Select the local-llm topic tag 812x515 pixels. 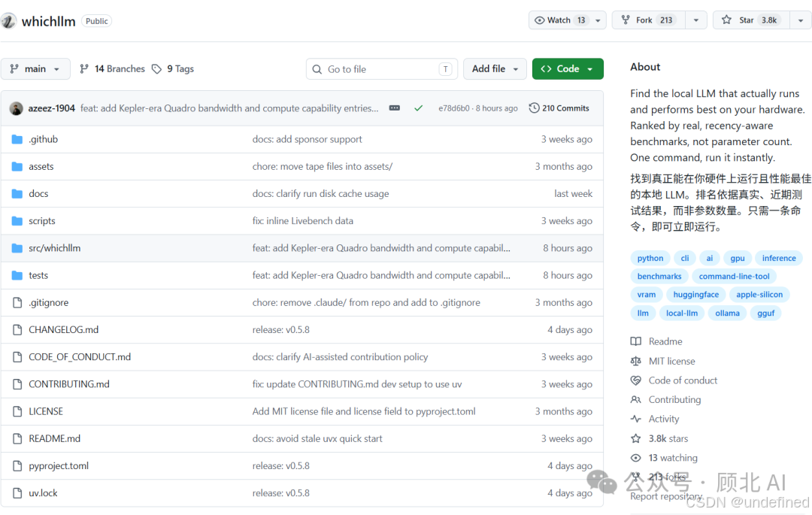point(681,314)
